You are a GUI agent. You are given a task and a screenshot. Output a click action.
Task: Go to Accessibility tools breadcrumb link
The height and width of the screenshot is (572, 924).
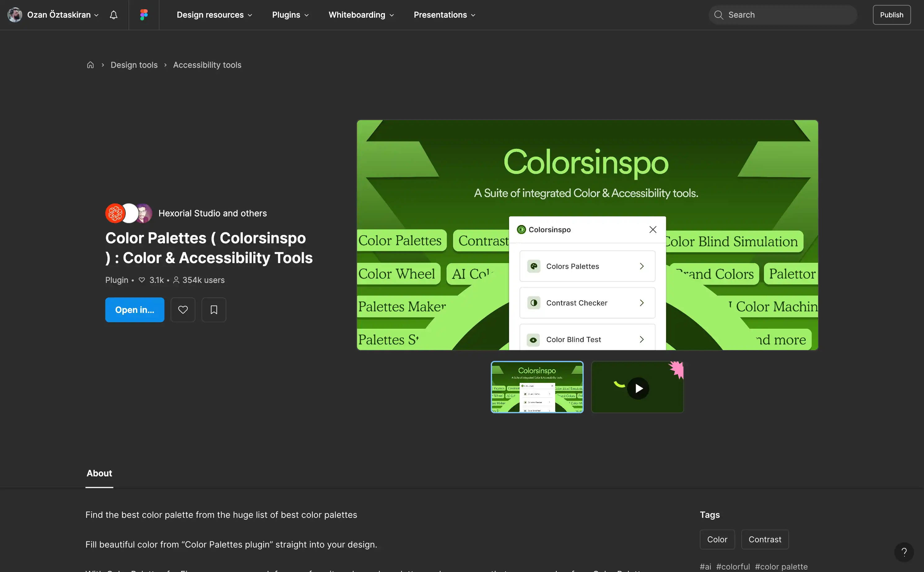tap(207, 65)
